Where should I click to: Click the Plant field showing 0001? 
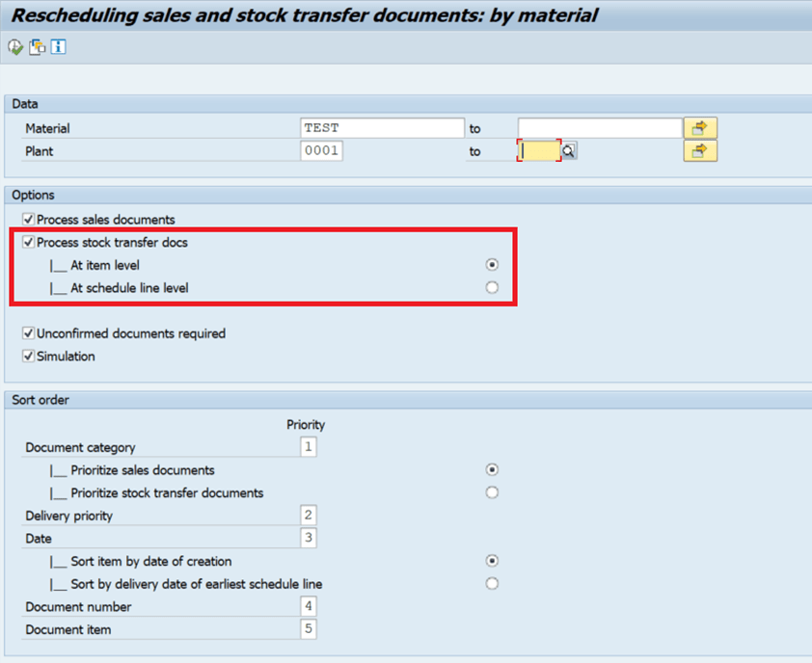point(322,151)
